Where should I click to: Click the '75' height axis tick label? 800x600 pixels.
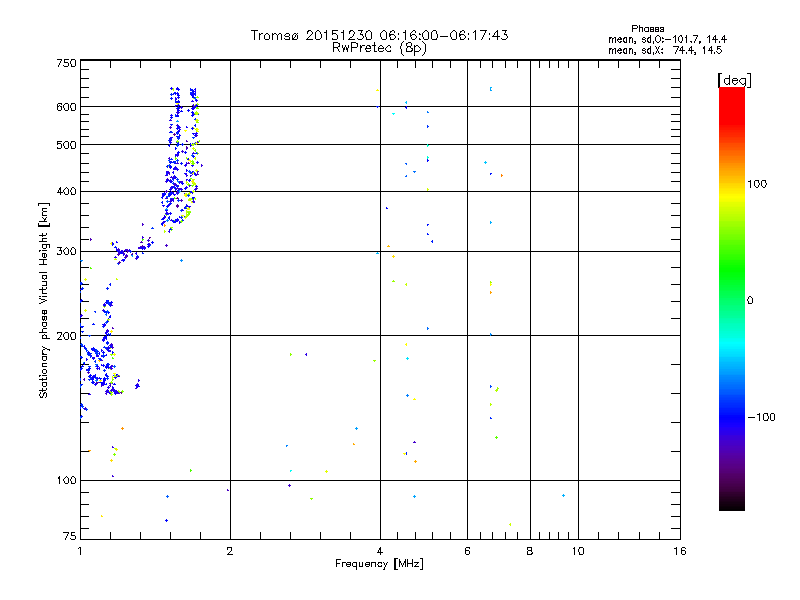(70, 536)
